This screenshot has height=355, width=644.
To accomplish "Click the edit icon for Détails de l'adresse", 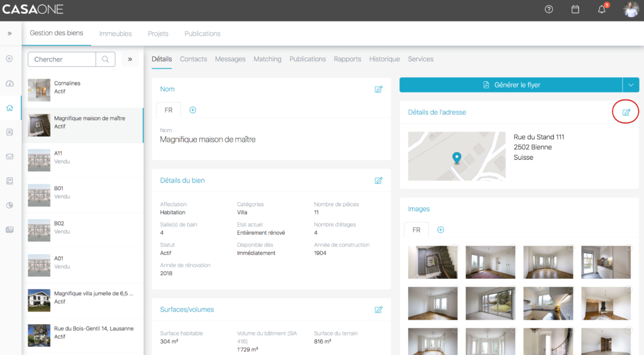I will [626, 113].
